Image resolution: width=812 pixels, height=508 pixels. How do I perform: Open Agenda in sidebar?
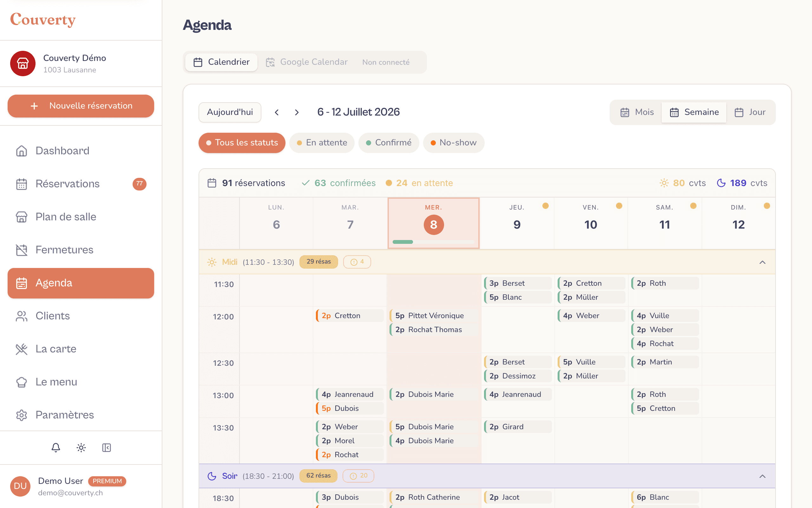(81, 283)
